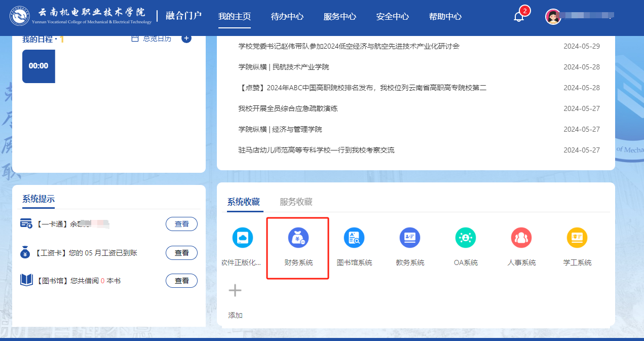Click 查看 next to the 工资卡 notice
Image resolution: width=644 pixels, height=341 pixels.
click(181, 253)
